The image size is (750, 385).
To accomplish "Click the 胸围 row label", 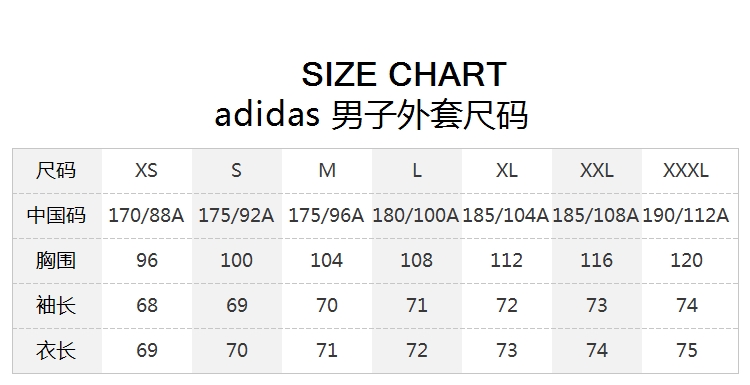I will [56, 260].
